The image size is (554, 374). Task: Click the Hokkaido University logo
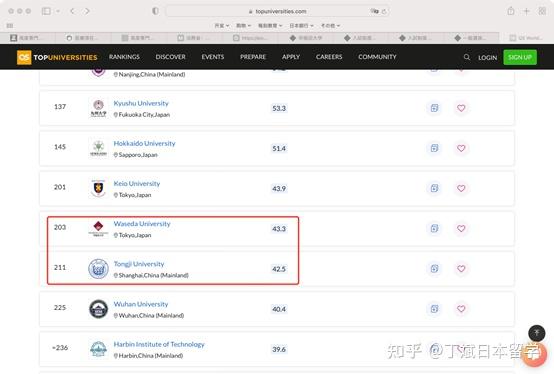point(98,148)
